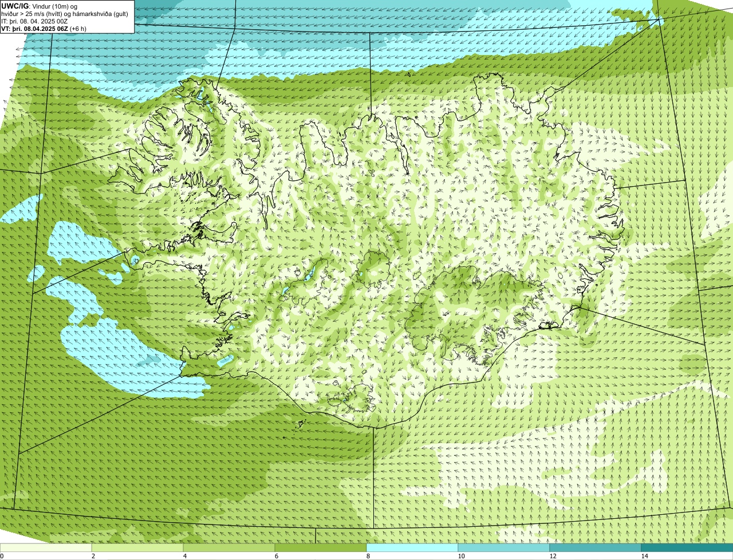Click the dark teal legend segment above 14
Viewport: 733px width, 560px height.
point(687,547)
